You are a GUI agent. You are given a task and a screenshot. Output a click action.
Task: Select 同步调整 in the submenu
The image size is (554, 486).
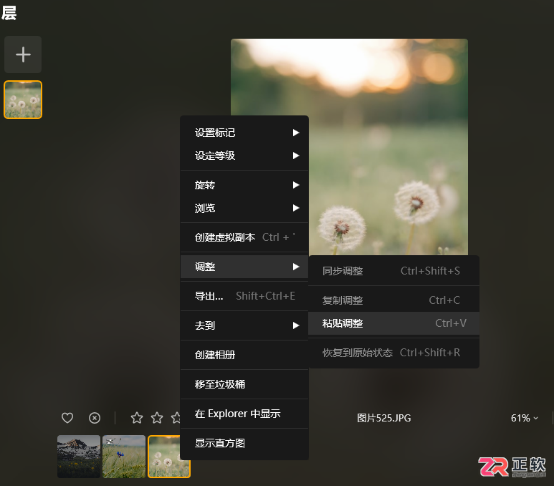tap(394, 271)
